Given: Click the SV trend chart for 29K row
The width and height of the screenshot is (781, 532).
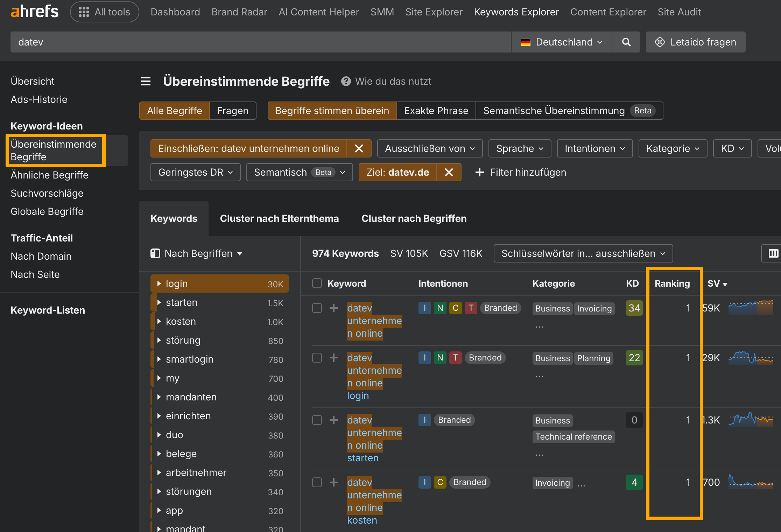Looking at the screenshot, I should tap(751, 357).
